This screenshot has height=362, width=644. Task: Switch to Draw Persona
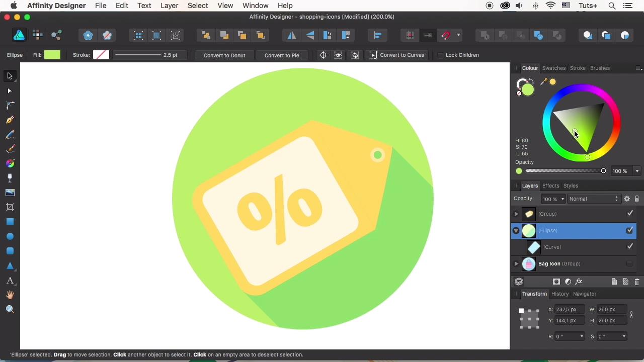coord(19,35)
